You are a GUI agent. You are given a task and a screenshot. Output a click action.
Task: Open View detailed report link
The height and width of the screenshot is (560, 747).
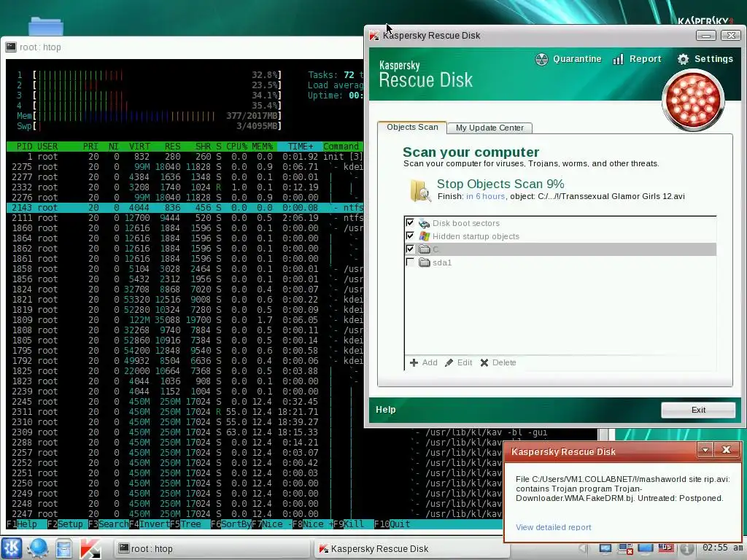coord(553,527)
